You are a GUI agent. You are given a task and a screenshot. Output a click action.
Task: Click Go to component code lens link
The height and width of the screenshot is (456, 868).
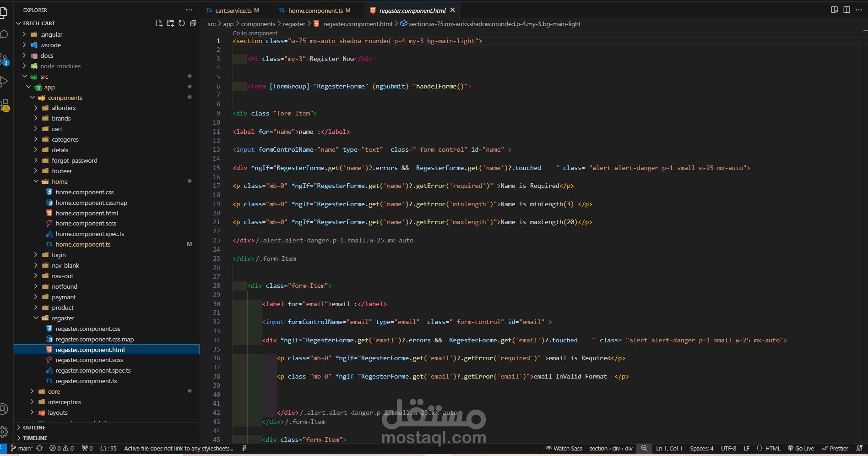(x=255, y=33)
